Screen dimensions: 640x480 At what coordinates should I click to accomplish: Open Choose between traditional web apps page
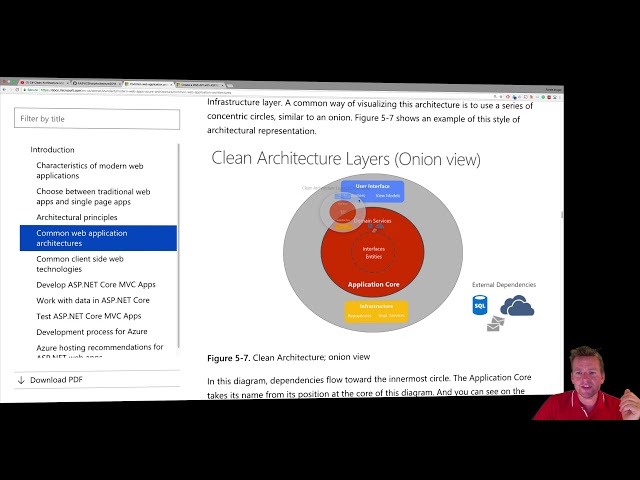tap(93, 196)
